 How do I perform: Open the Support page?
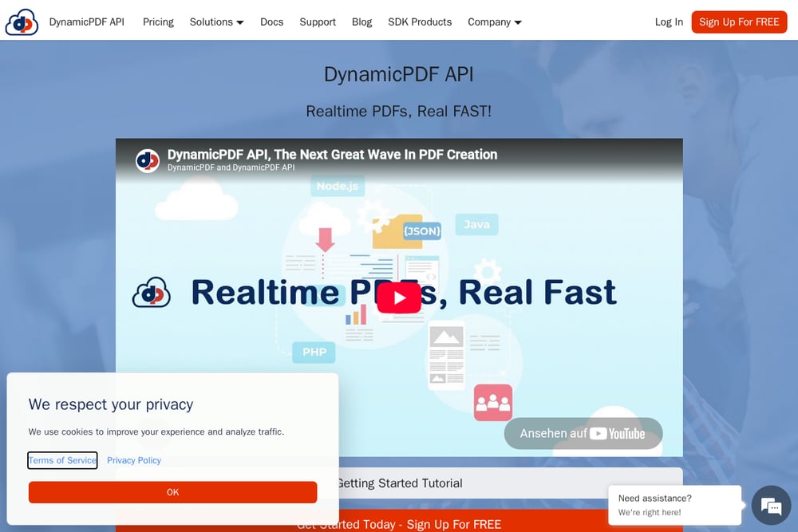[318, 22]
